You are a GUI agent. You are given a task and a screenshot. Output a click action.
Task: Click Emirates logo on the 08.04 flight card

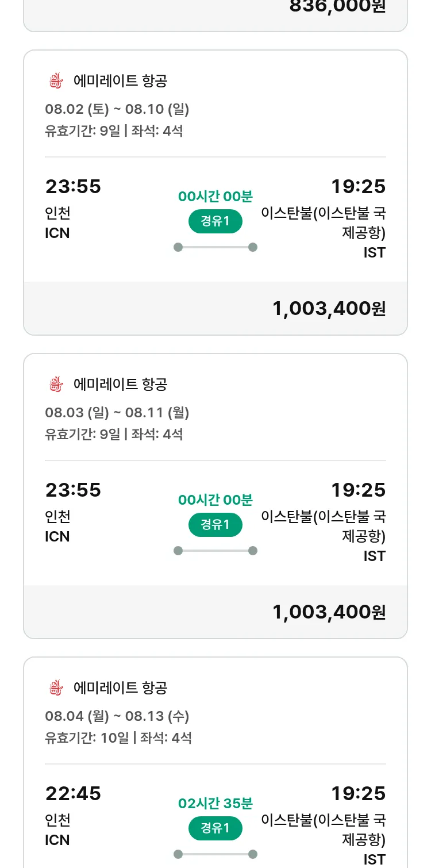pos(55,688)
